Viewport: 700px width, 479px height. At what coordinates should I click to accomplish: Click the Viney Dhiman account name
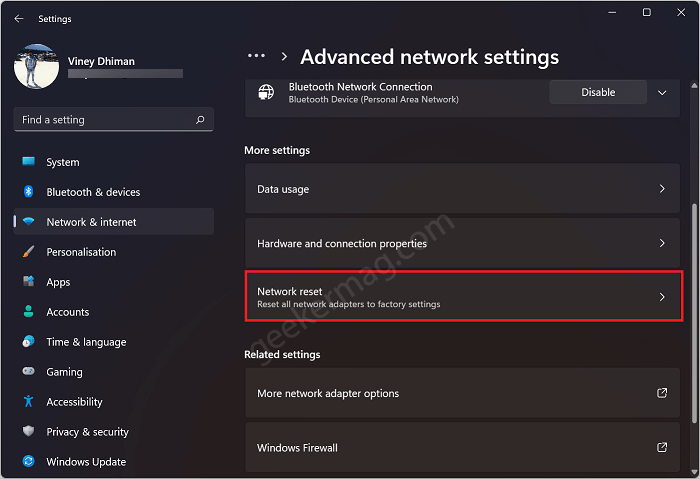click(101, 61)
